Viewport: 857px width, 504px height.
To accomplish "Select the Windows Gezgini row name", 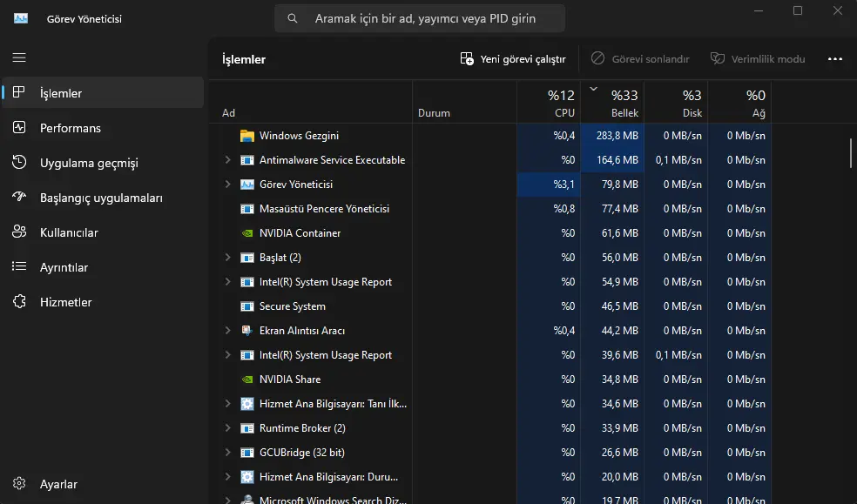I will (x=299, y=136).
